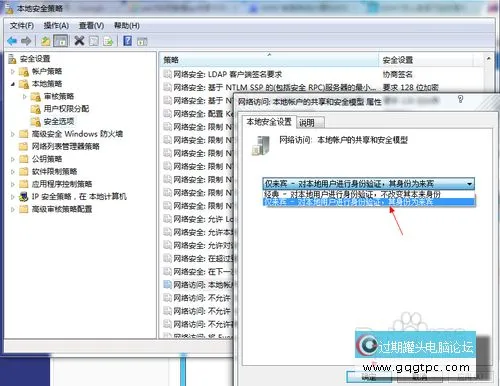Viewport: 500px width, 386px height.
Task: Click the Up one level folder icon
Action: [45, 41]
